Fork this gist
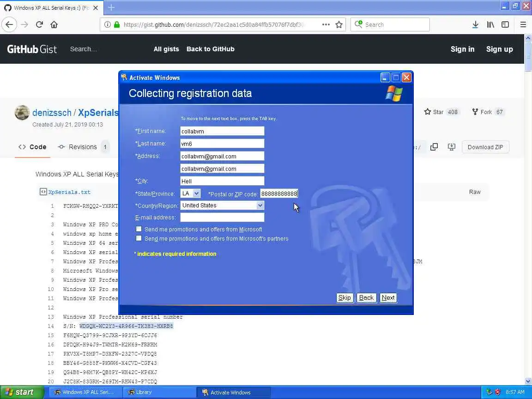The width and height of the screenshot is (532, 399). pos(488,112)
